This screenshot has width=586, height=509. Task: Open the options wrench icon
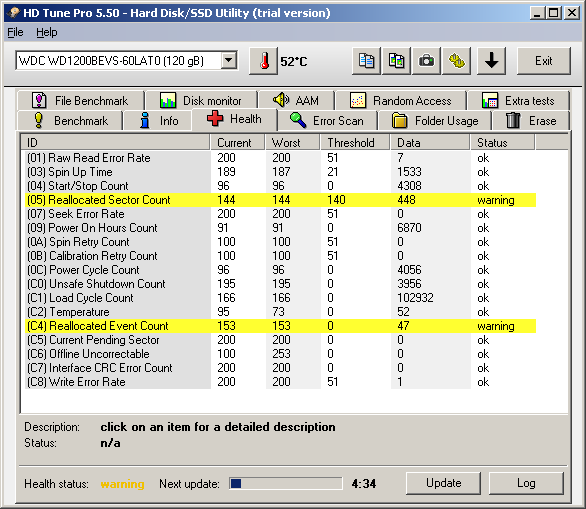pyautogui.click(x=456, y=61)
